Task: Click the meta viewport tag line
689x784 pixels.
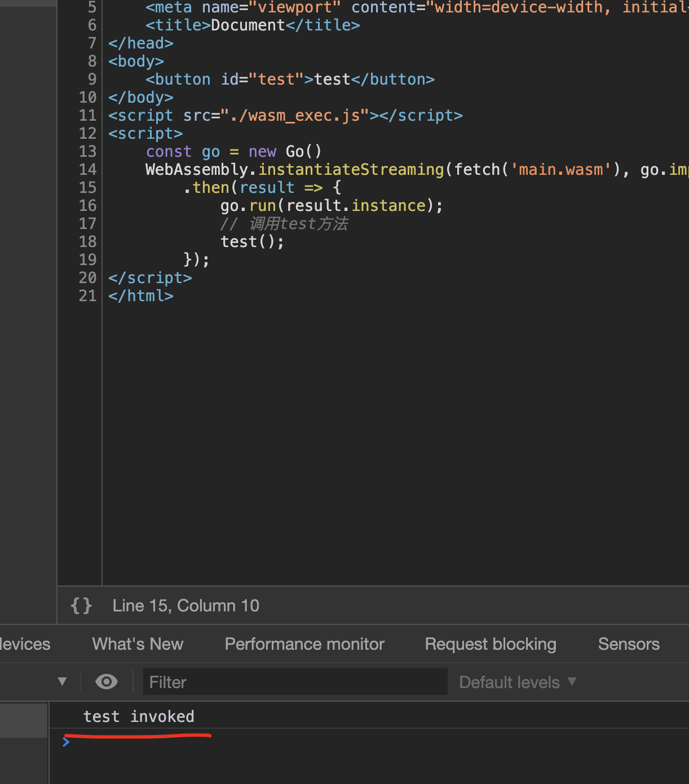Action: [417, 7]
